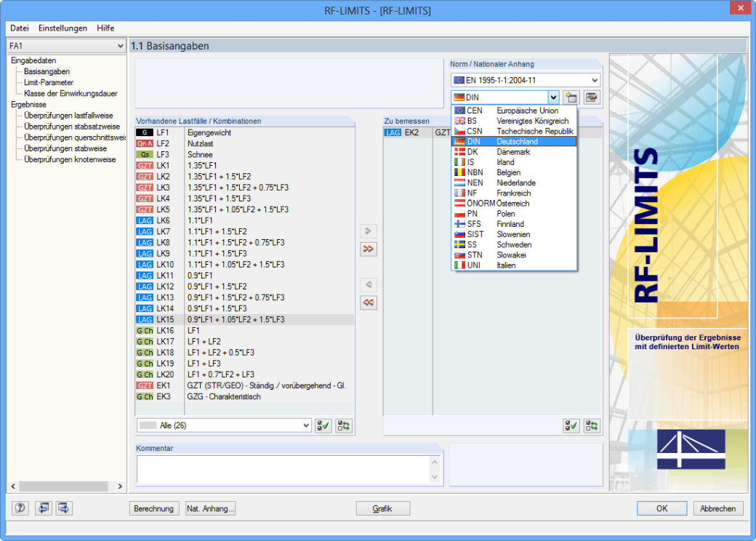Image resolution: width=756 pixels, height=541 pixels.
Task: Select LK20 combination row
Action: [245, 374]
